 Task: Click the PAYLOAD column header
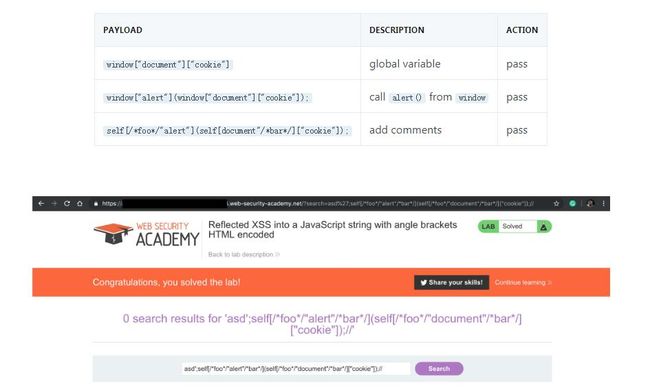tap(123, 30)
